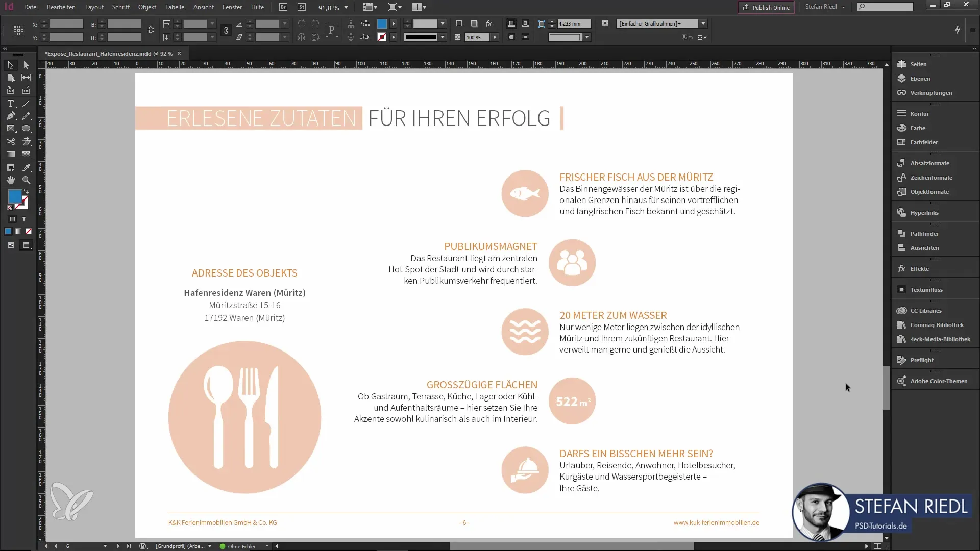Screen dimensions: 980x551
Task: Open the Schrift menu
Action: click(121, 7)
